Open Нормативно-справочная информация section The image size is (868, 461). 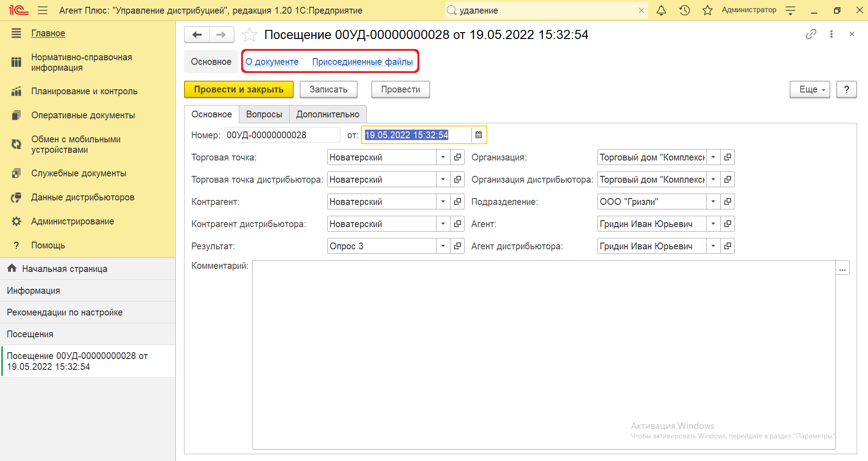82,63
